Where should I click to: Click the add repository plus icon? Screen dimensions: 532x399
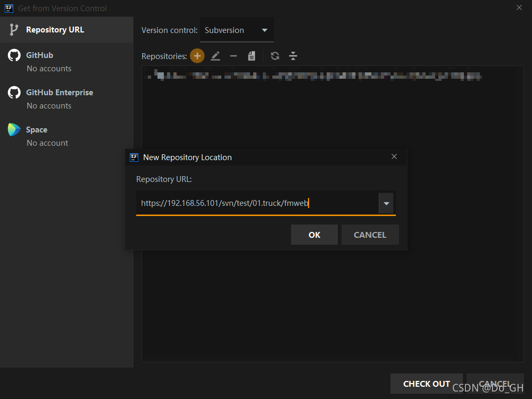(197, 56)
